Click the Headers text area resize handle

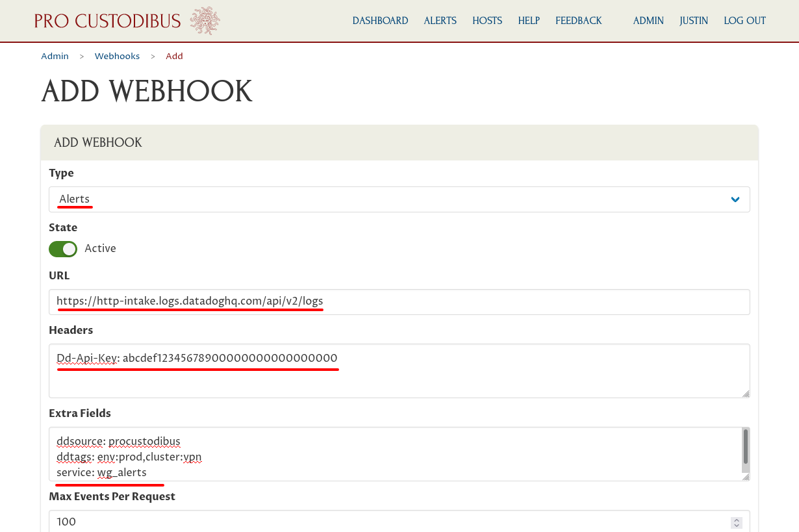tap(746, 394)
